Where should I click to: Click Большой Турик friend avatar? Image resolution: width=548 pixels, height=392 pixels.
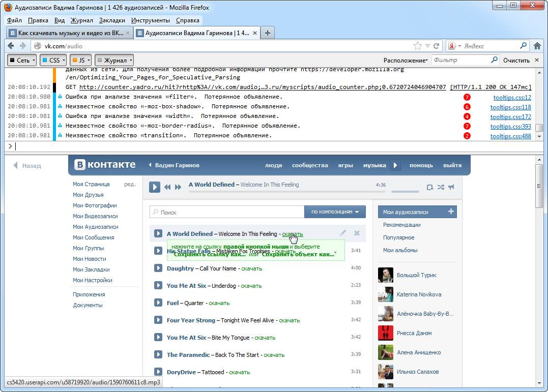[x=386, y=275]
